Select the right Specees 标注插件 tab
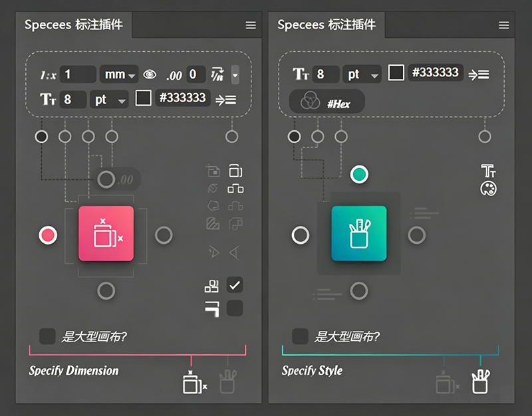This screenshot has width=532, height=416. (327, 25)
